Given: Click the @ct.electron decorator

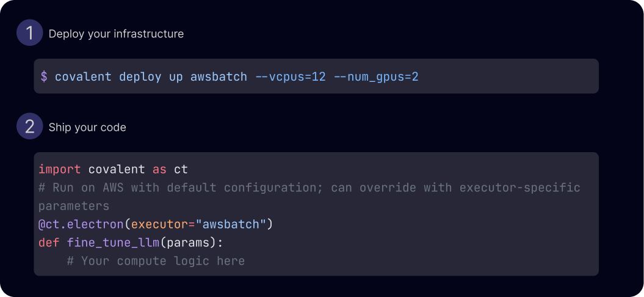Looking at the screenshot, I should tap(81, 224).
